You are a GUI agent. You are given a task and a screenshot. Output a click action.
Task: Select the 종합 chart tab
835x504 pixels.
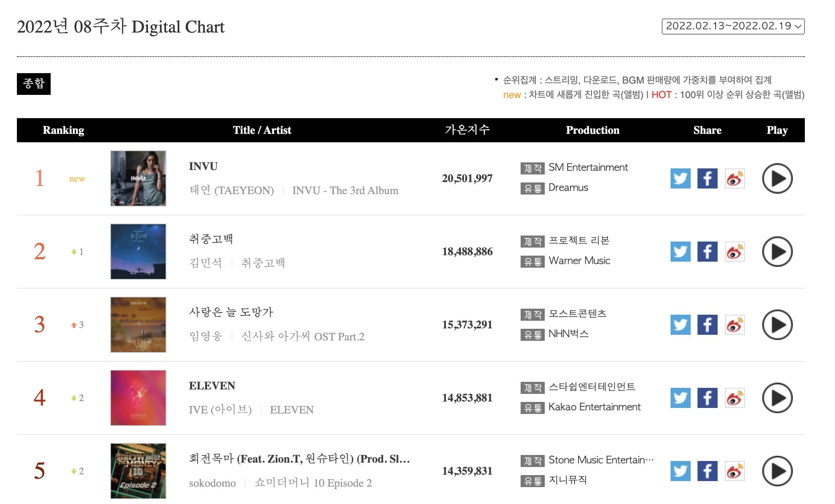pos(34,84)
